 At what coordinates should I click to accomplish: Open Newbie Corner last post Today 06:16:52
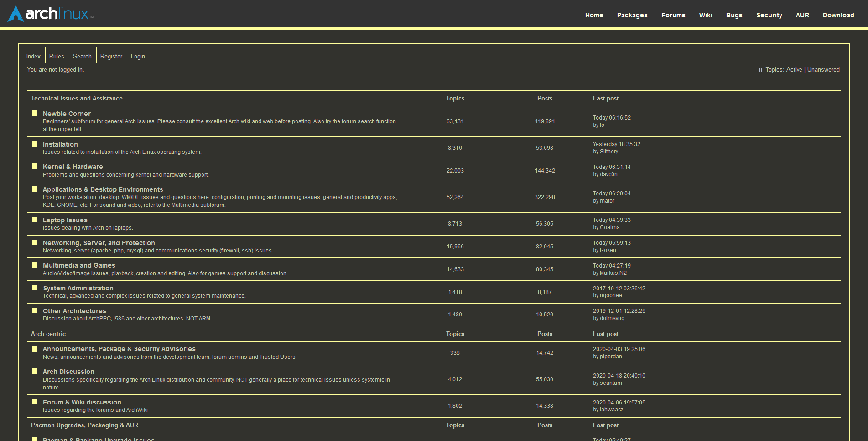[x=612, y=118]
